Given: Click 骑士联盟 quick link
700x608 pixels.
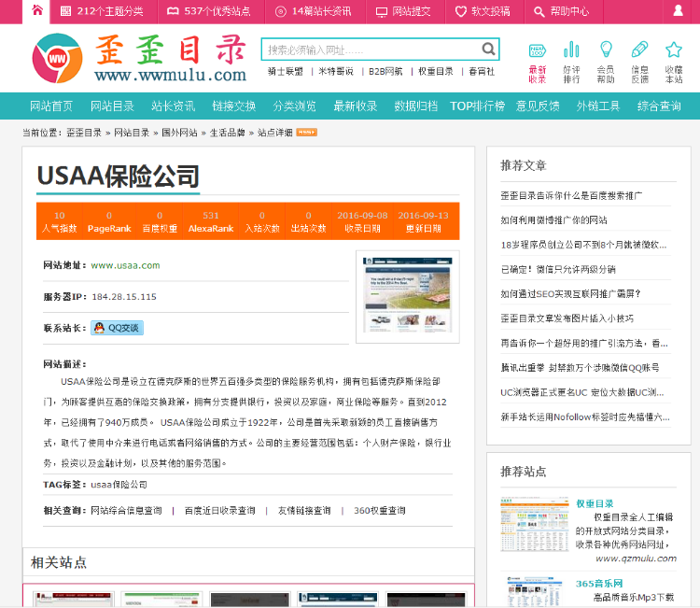Looking at the screenshot, I should (x=285, y=72).
